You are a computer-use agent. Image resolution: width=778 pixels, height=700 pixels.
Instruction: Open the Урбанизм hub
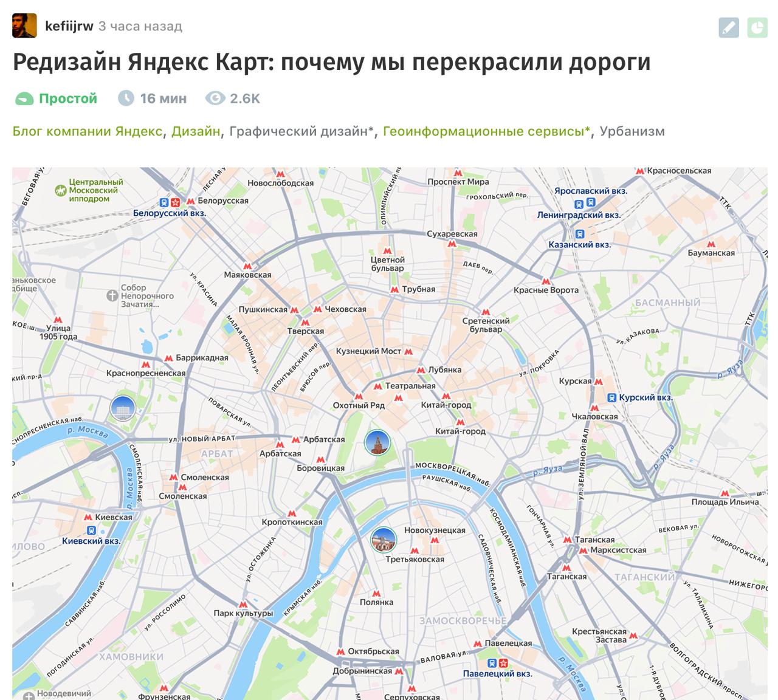pos(632,131)
